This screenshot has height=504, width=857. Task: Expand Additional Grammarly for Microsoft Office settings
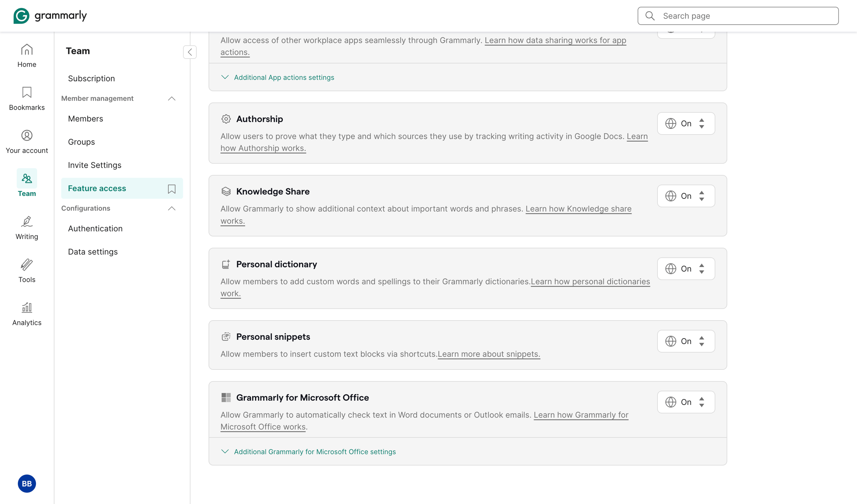coord(308,452)
